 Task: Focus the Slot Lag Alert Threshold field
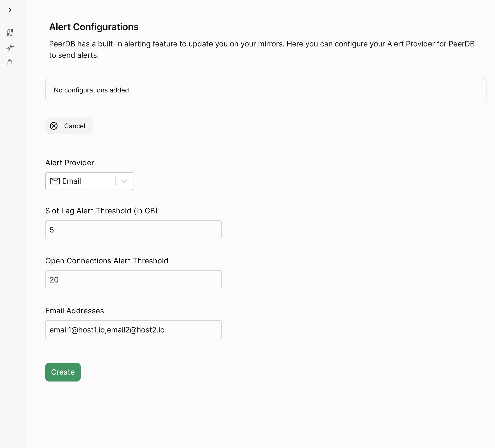coord(133,230)
